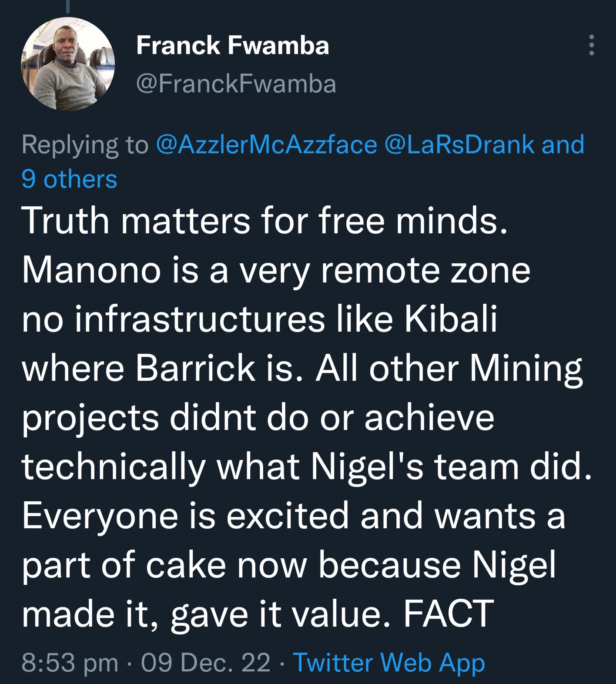Click the @FranckFwamba handle
Image resolution: width=616 pixels, height=684 pixels.
[x=236, y=84]
